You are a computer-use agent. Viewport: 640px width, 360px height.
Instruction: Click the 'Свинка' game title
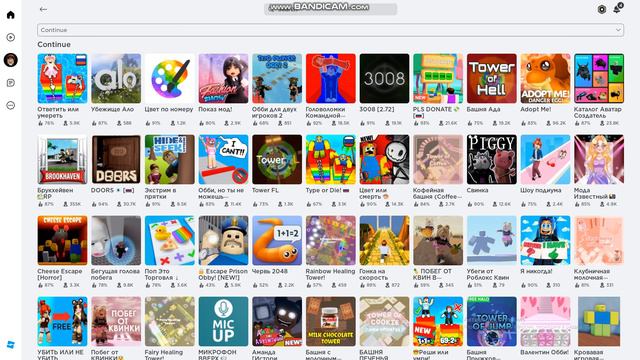click(x=477, y=190)
